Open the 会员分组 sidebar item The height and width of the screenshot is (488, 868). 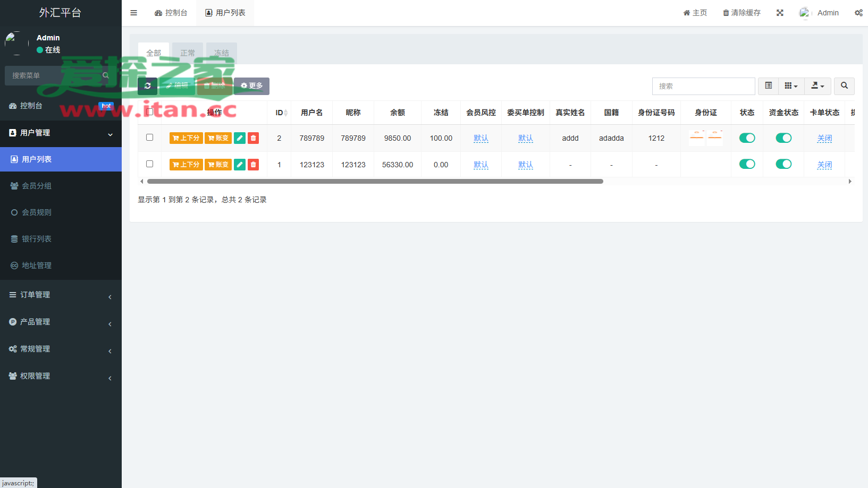[37, 186]
